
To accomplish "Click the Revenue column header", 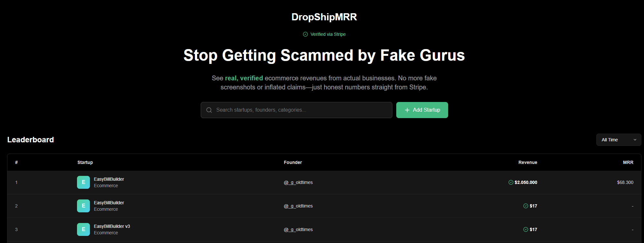I will [x=528, y=162].
